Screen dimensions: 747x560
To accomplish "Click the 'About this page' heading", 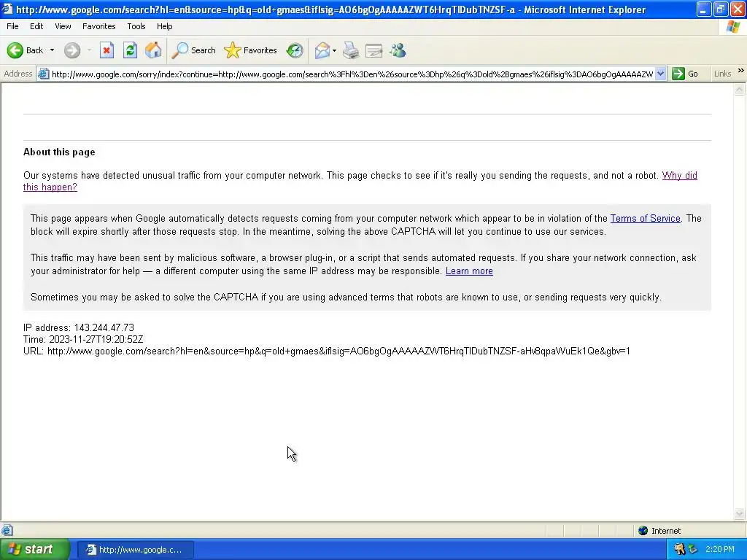I will 59,152.
